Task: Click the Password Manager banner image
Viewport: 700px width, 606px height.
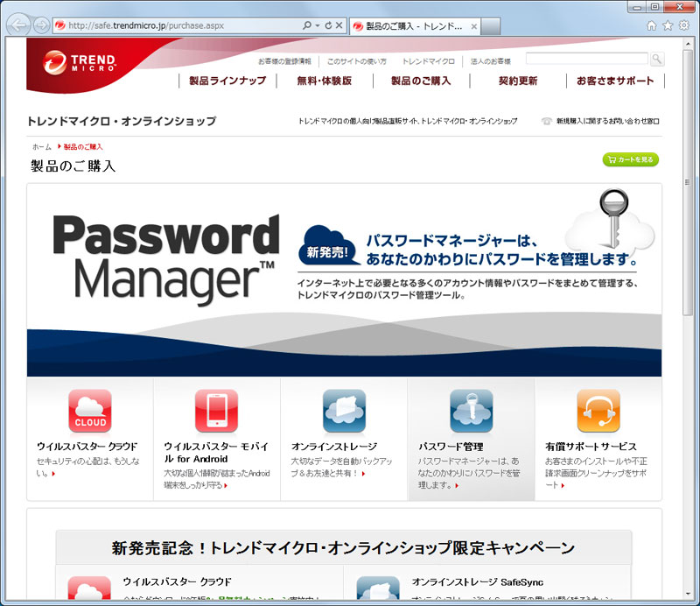Action: [x=344, y=280]
